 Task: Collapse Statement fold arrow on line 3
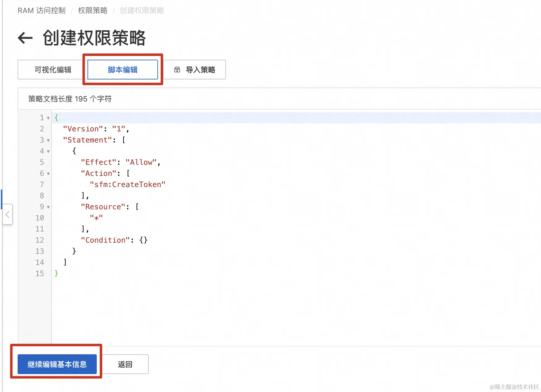48,140
